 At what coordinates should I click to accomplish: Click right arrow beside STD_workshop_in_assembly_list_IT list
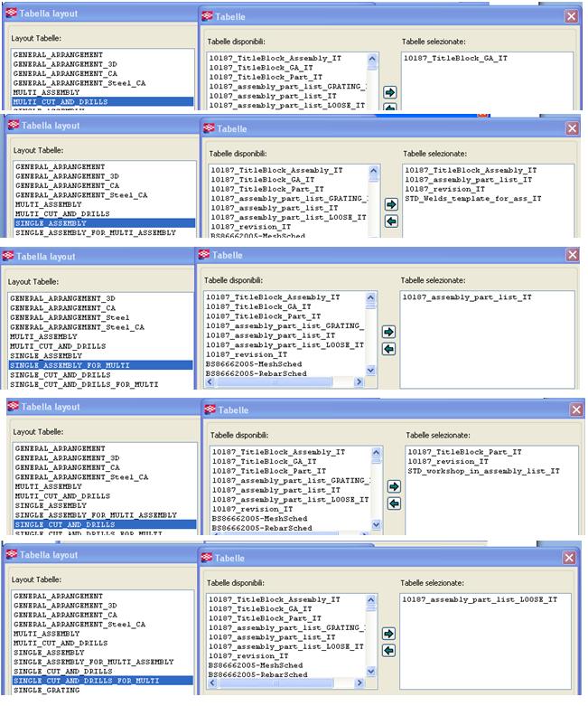(393, 485)
